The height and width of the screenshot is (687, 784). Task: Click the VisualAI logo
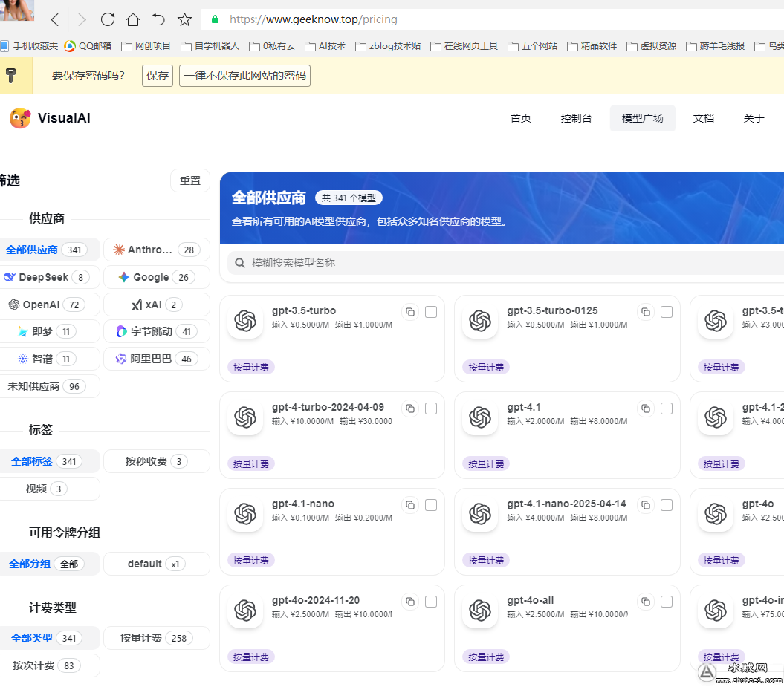(20, 117)
